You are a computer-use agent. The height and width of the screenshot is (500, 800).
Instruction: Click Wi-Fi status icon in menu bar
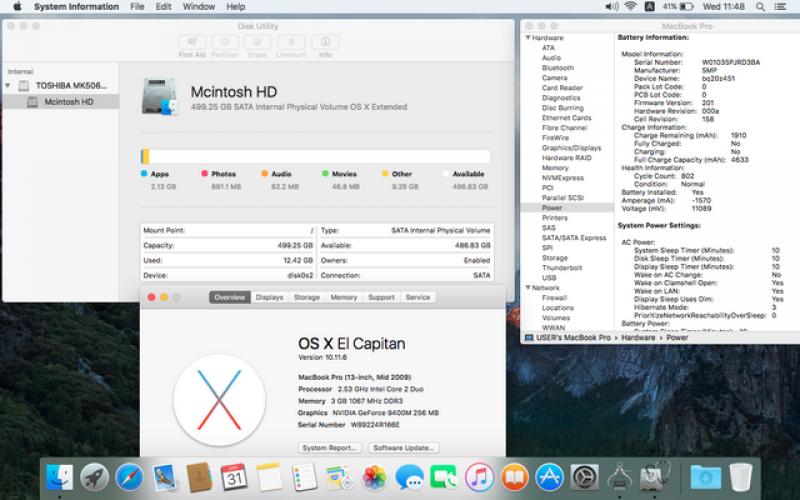tap(631, 7)
